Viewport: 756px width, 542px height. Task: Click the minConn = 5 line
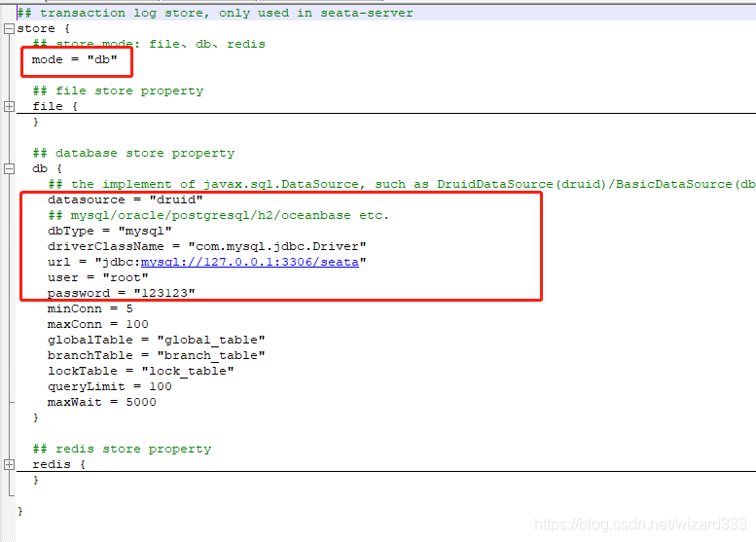point(90,308)
